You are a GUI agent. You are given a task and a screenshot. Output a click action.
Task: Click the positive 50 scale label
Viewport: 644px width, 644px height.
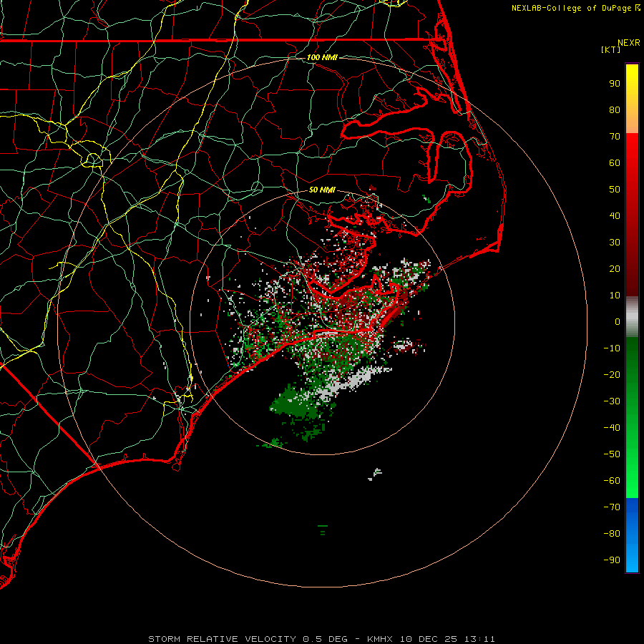[x=615, y=190]
